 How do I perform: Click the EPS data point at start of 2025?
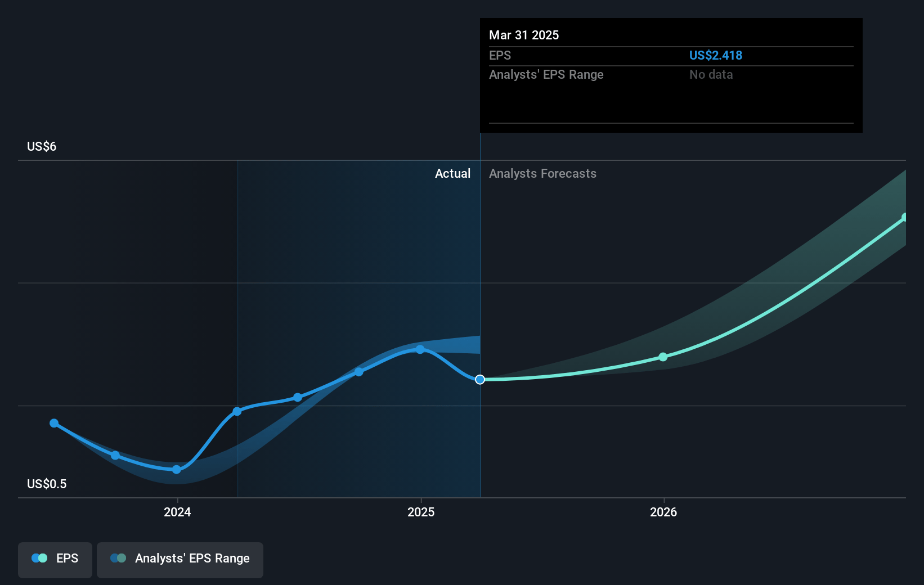[x=420, y=349]
